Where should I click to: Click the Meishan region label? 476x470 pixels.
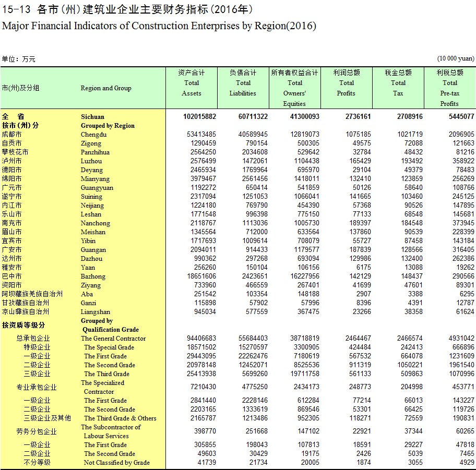tap(93, 232)
